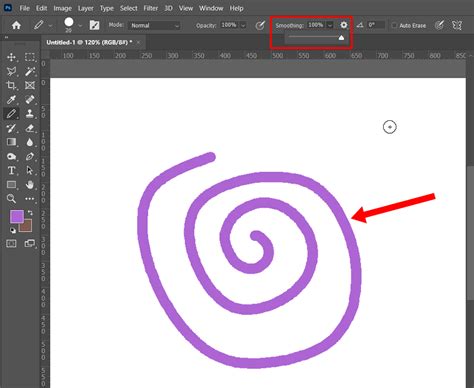Image resolution: width=474 pixels, height=388 pixels.
Task: Swap foreground and background colors
Action: pos(30,213)
